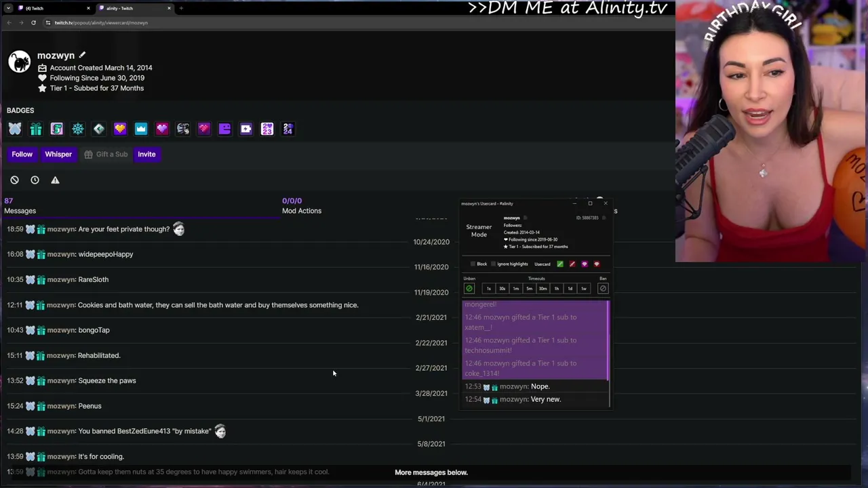The image size is (868, 488).
Task: Apply a 1d timeout
Action: 570,289
